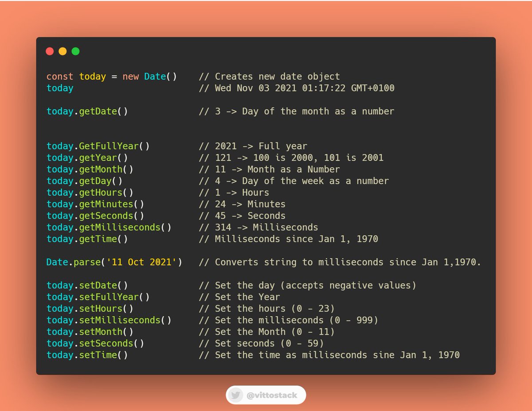
Task: Select comment '1 -> Hours'
Action: [x=242, y=192]
